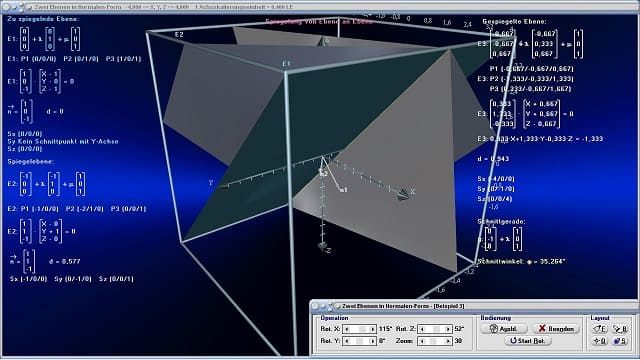This screenshot has height=360, width=640.
Task: Click the S layout icon button
Action: click(x=620, y=341)
